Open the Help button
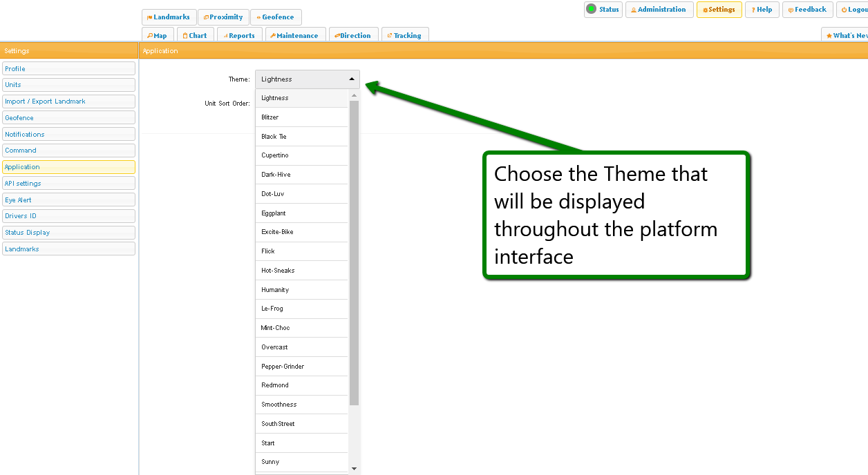Image resolution: width=868 pixels, height=475 pixels. pyautogui.click(x=762, y=10)
